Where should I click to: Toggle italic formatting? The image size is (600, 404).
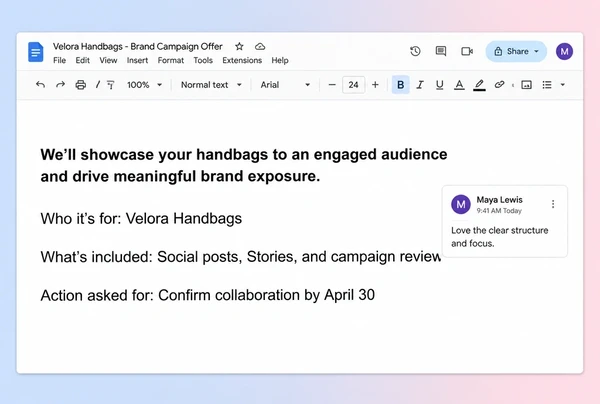coord(420,85)
